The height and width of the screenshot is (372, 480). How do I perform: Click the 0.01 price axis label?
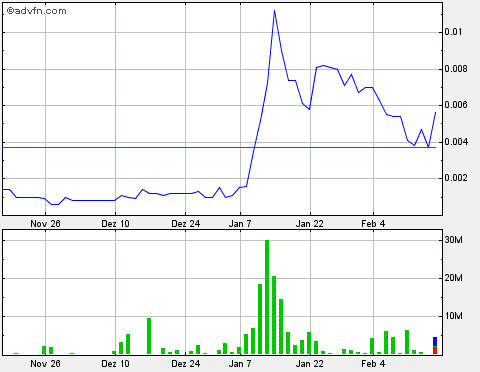pos(453,32)
